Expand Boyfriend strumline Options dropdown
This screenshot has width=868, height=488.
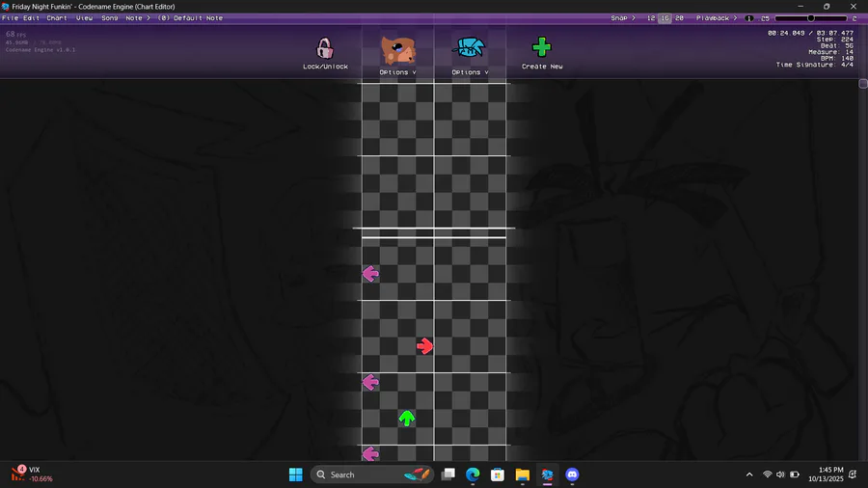[x=470, y=72]
